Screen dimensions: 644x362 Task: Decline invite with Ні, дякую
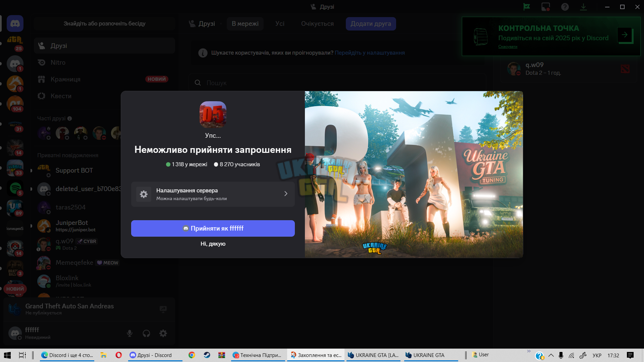point(213,244)
